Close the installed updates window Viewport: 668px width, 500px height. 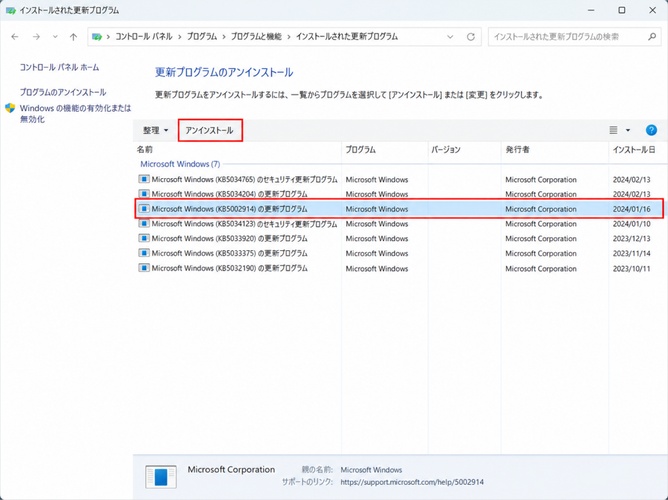(652, 10)
